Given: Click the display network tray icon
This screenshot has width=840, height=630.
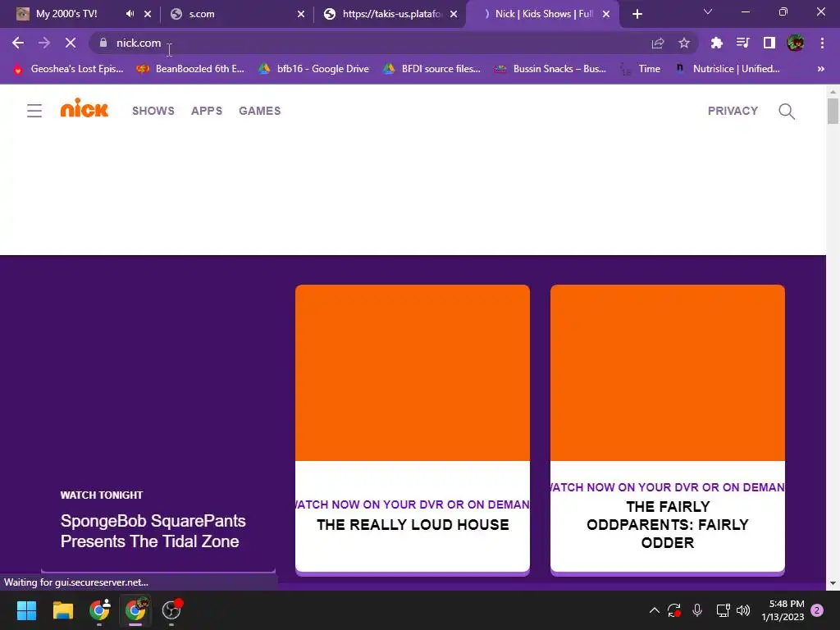Looking at the screenshot, I should 723,610.
